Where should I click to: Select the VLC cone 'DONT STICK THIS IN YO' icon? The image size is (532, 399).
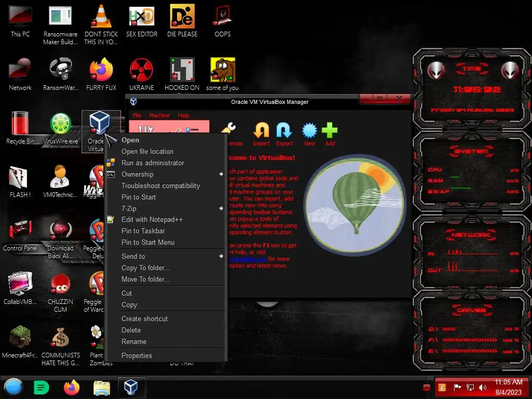(101, 24)
